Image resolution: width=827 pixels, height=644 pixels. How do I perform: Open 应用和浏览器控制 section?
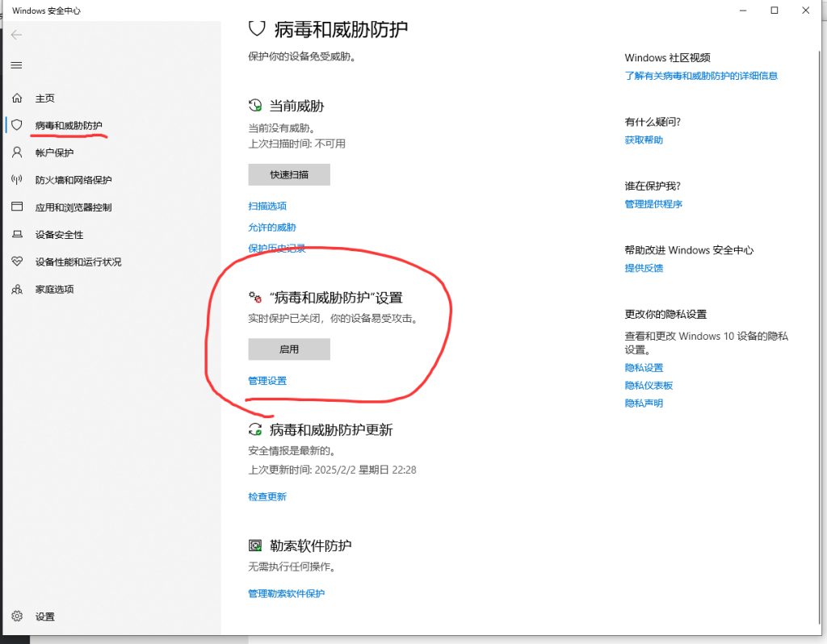point(73,207)
